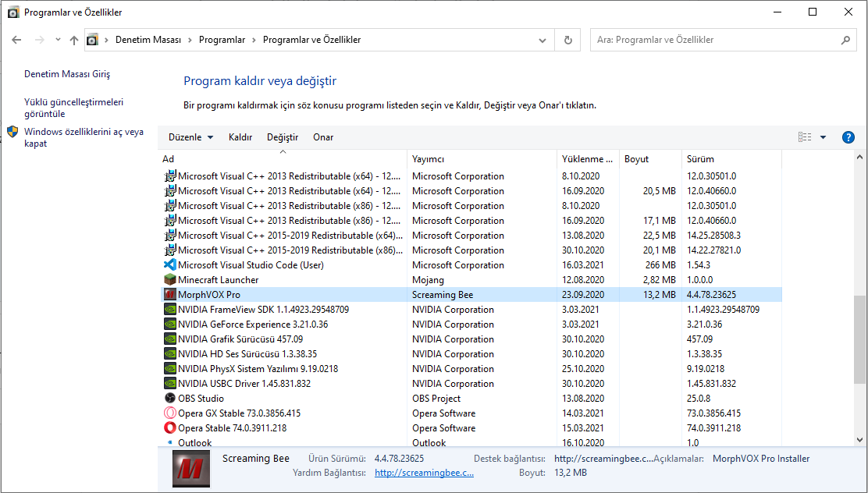
Task: Click the view options icon
Action: (x=805, y=137)
